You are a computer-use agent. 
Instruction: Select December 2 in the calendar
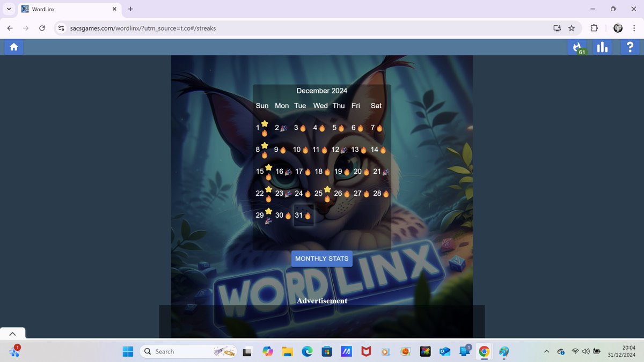[281, 128]
